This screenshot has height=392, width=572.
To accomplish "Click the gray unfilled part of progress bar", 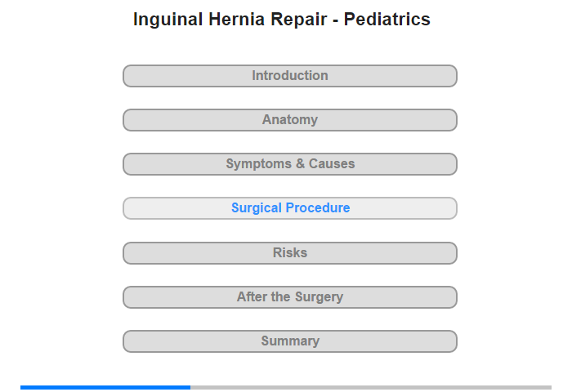I will 371,387.
